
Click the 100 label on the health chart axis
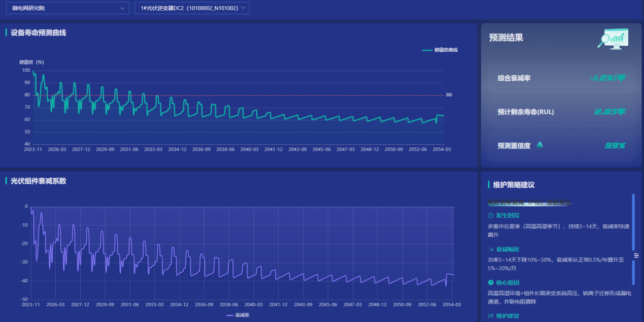tap(26, 70)
